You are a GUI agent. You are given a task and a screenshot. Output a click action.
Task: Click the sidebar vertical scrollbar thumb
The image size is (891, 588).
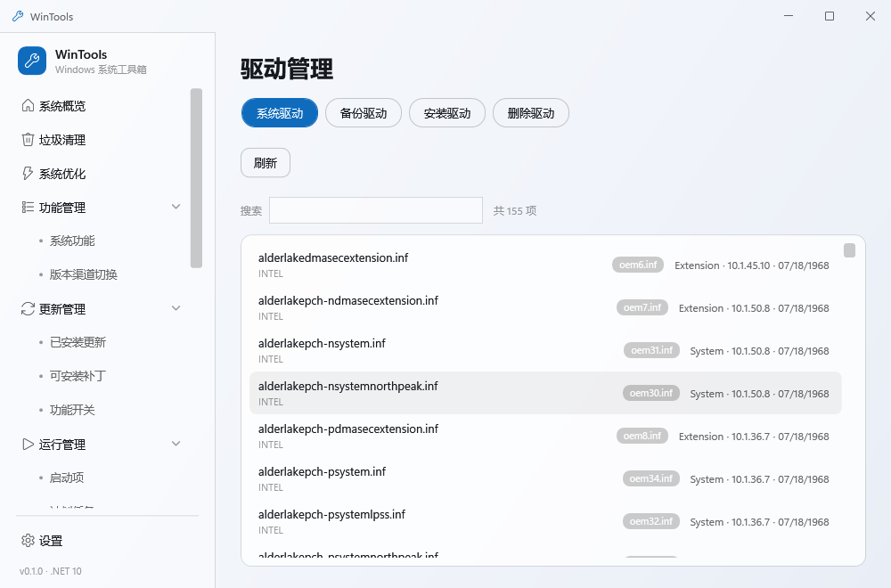coord(197,178)
